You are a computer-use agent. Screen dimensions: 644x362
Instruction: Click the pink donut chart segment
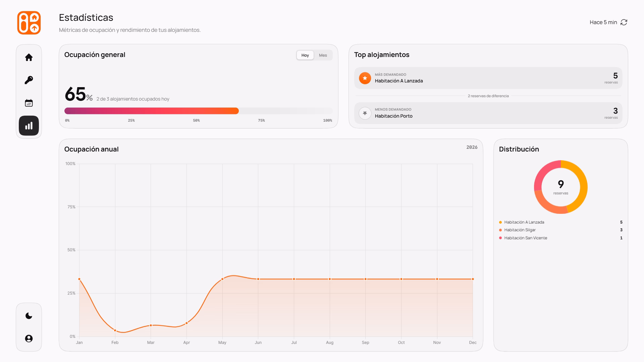542,173
